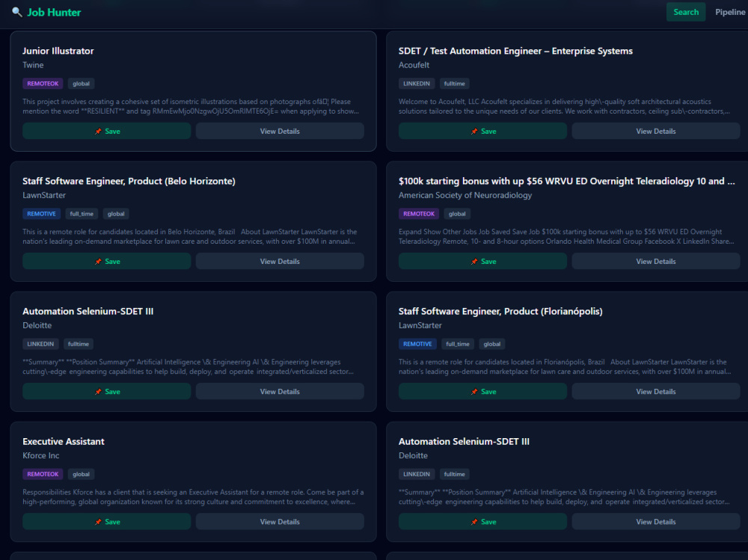The image size is (748, 560).
Task: Click REMOTEOK tag on Junior Illustrator card
Action: point(43,84)
